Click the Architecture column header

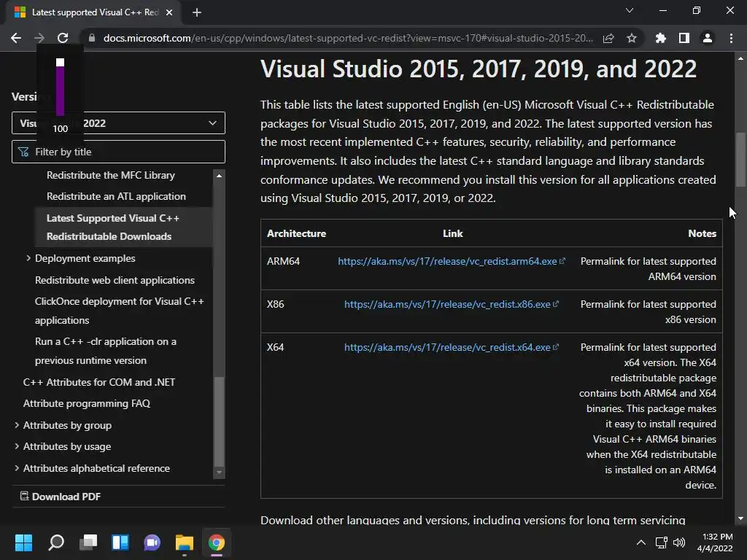[x=296, y=233]
